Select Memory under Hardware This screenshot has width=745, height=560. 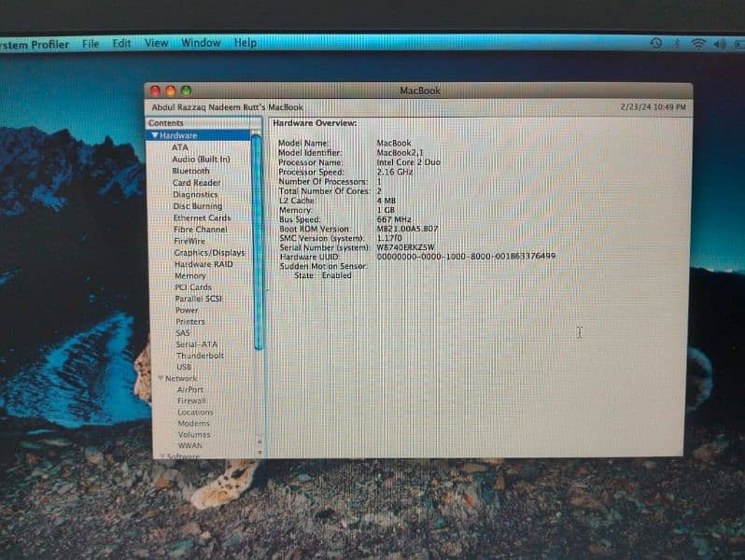(x=190, y=275)
